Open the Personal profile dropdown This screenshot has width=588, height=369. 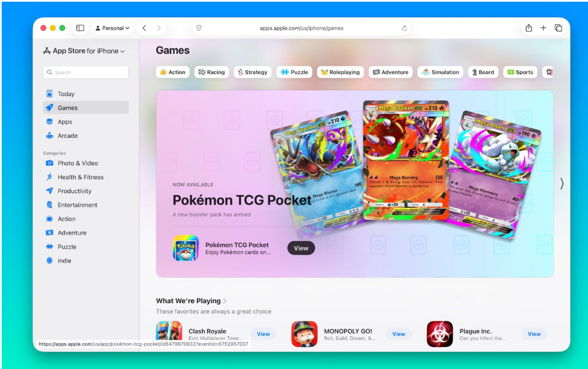pyautogui.click(x=112, y=28)
